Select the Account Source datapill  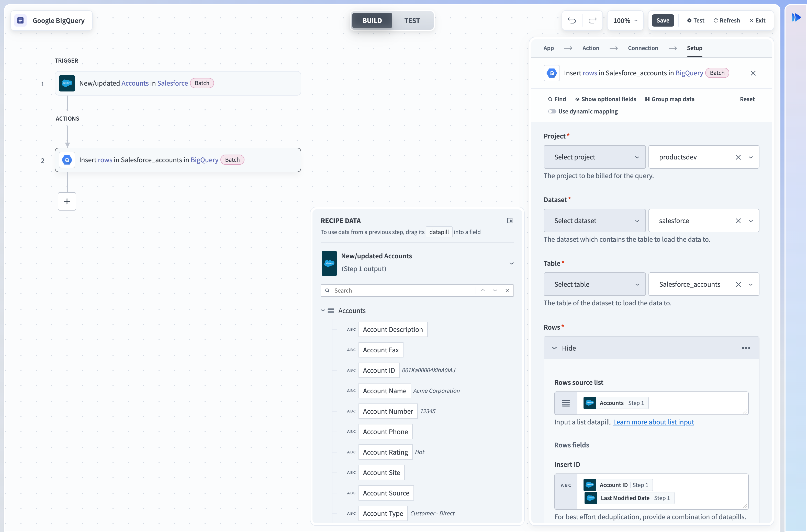coord(386,493)
